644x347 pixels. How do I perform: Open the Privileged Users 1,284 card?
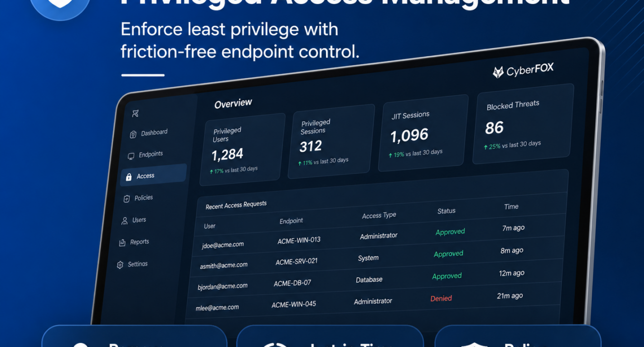point(243,149)
